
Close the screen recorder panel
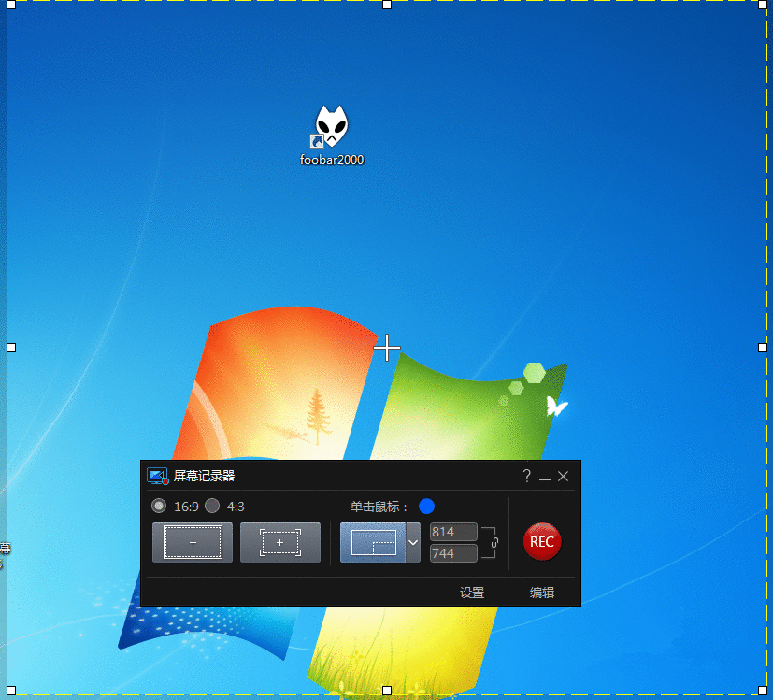click(563, 477)
